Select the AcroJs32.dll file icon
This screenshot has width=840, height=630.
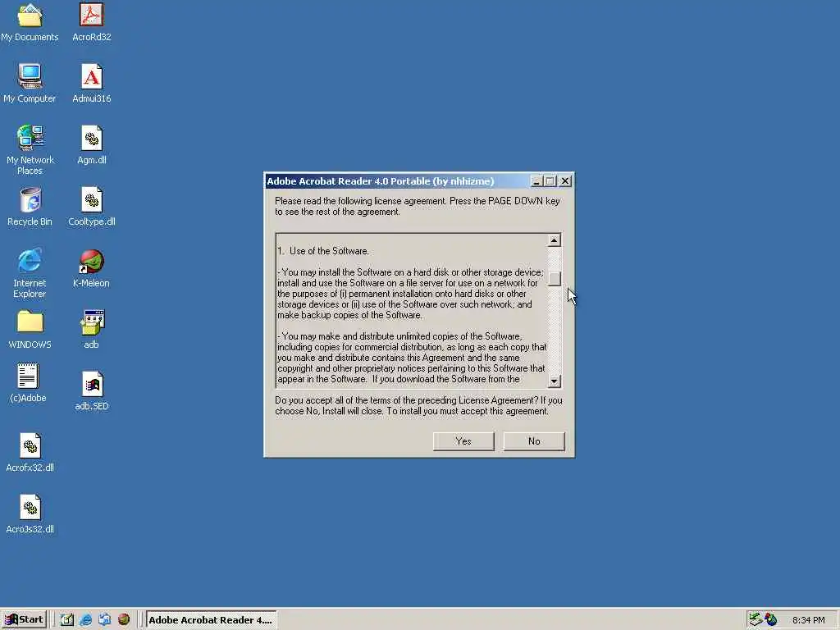pos(30,514)
